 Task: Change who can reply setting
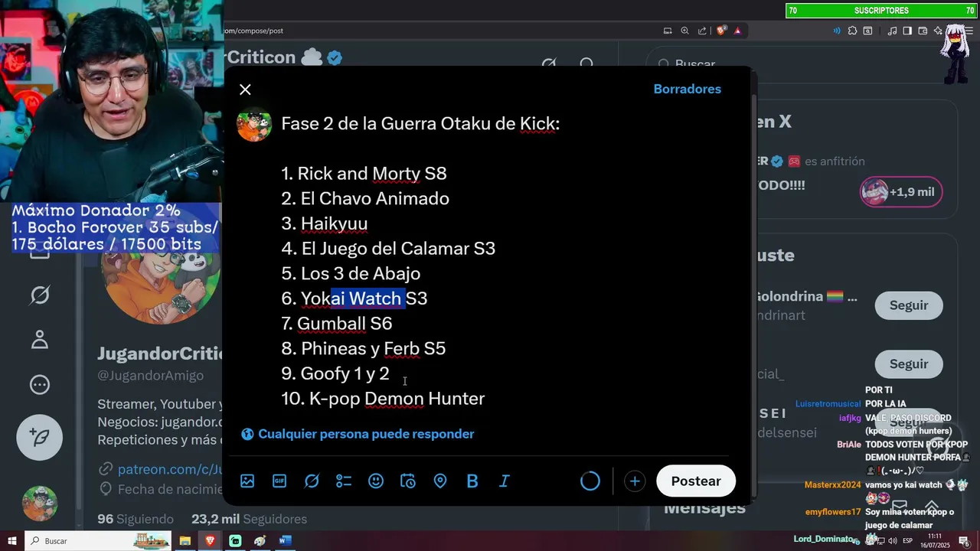coord(358,434)
